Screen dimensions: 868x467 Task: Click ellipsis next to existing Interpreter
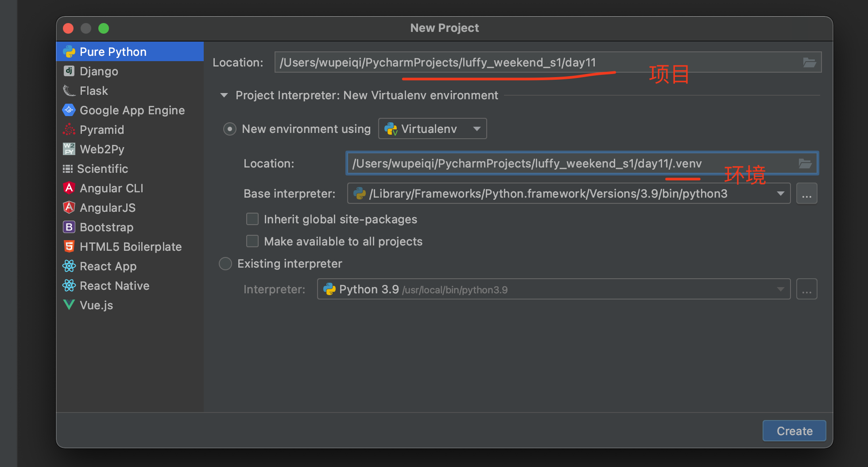point(806,289)
